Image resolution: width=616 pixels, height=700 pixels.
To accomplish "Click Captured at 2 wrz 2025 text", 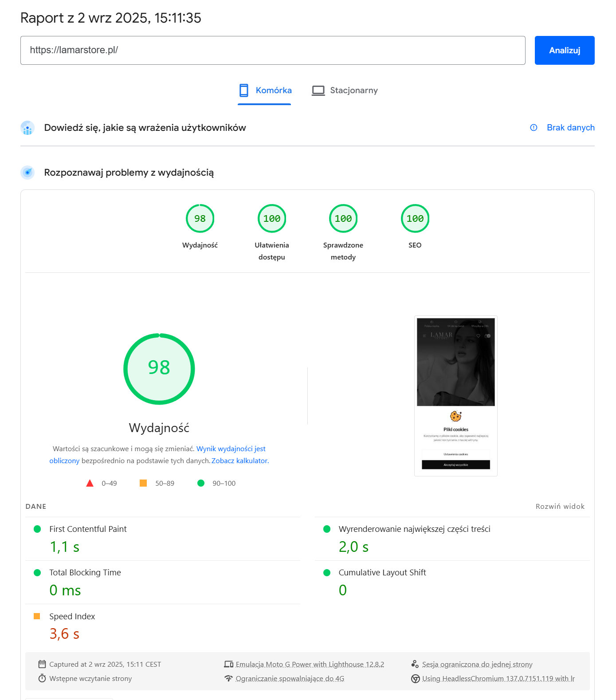I will (105, 665).
